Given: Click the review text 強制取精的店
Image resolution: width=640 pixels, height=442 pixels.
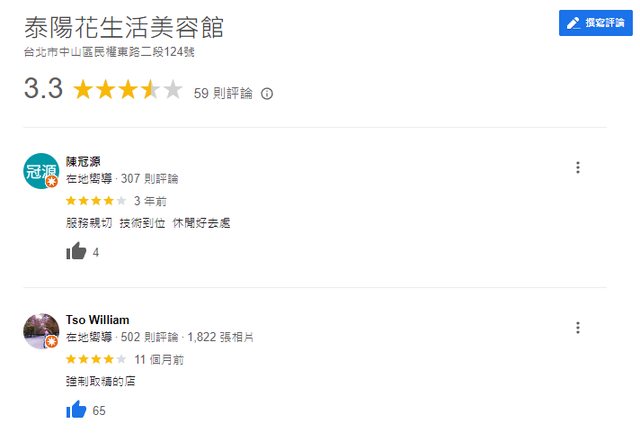Looking at the screenshot, I should pyautogui.click(x=101, y=382).
